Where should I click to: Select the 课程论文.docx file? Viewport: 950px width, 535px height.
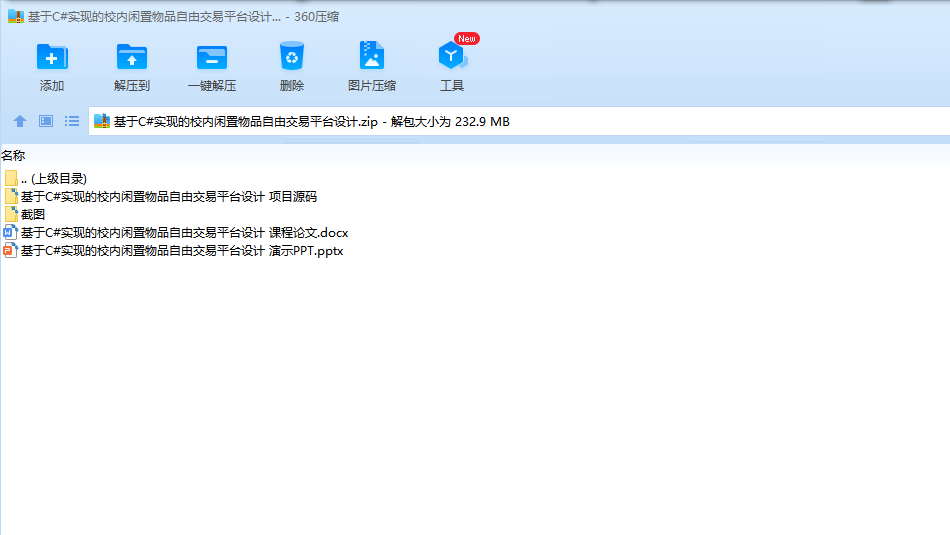(x=176, y=233)
